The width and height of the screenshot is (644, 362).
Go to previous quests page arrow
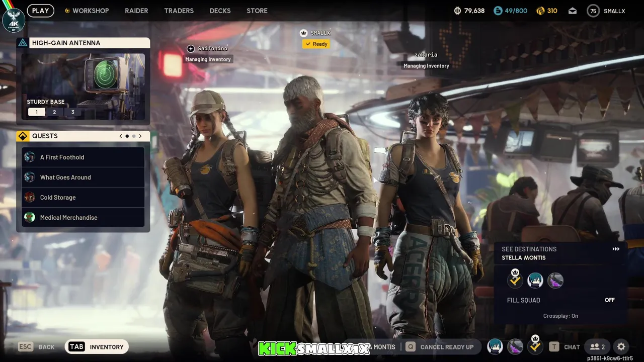click(121, 136)
